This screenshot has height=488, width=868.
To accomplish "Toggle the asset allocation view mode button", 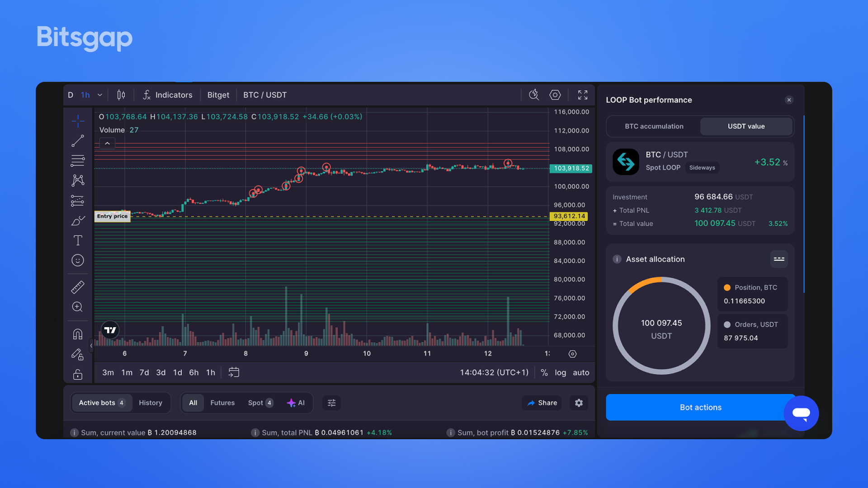I will pos(778,259).
